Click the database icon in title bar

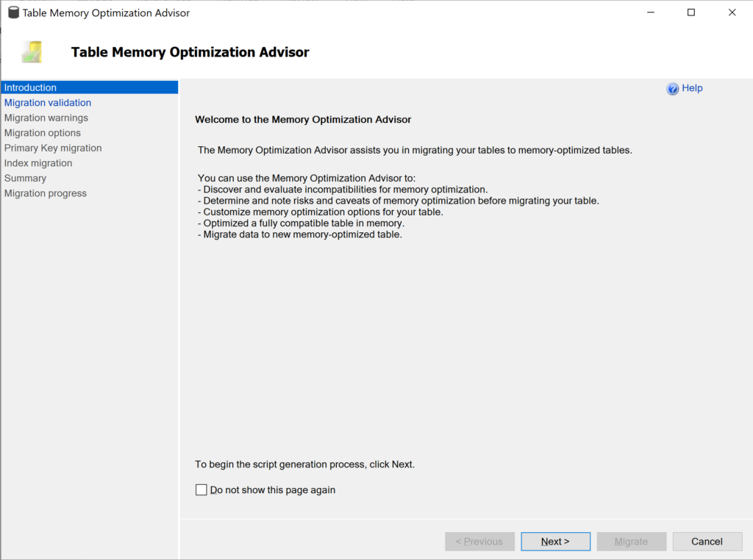click(13, 12)
